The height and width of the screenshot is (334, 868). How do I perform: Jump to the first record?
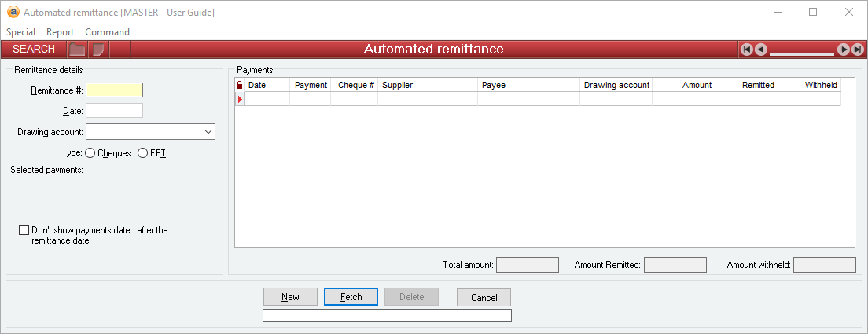[747, 50]
